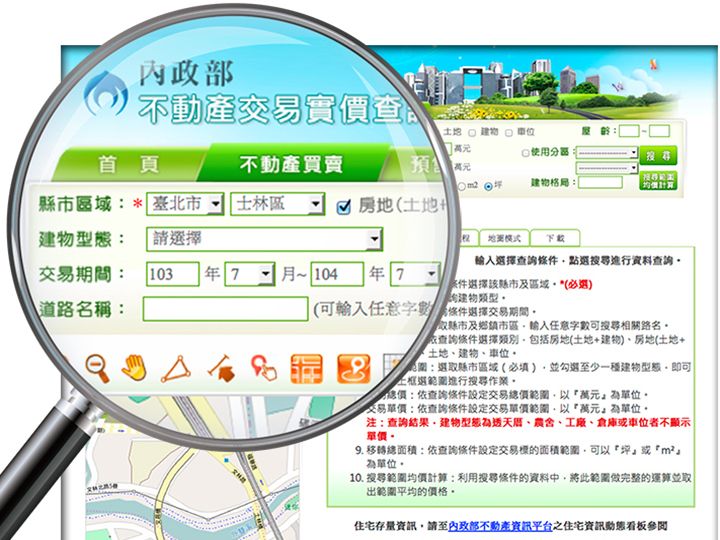Select the m2 radio button
The height and width of the screenshot is (540, 720).
pyautogui.click(x=461, y=186)
